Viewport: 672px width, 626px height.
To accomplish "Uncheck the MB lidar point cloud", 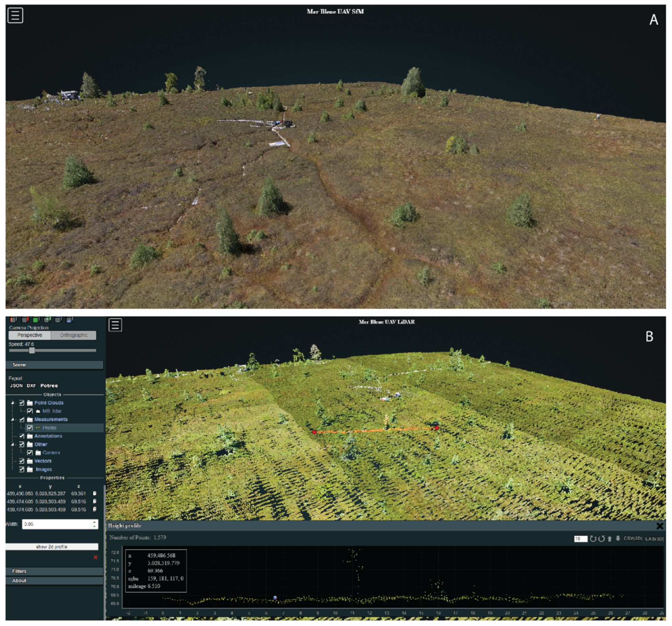I will (30, 411).
